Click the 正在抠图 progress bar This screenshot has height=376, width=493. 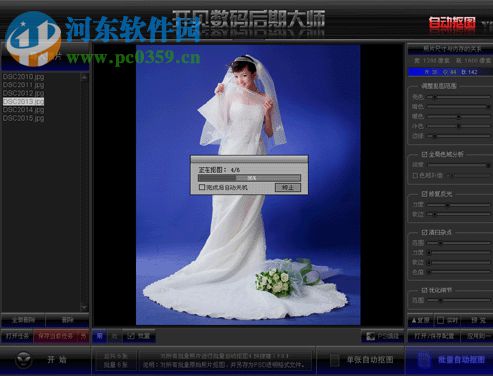[x=249, y=178]
